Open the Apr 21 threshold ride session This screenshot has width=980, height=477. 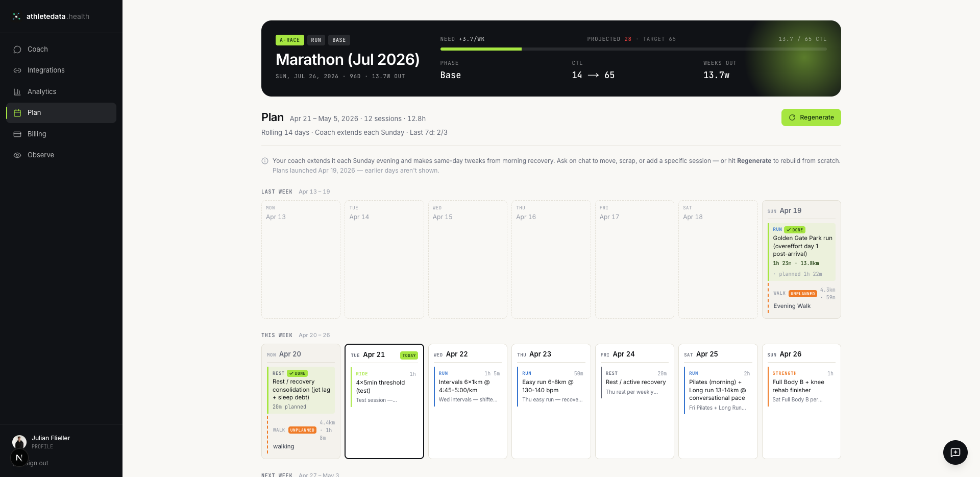click(x=384, y=389)
